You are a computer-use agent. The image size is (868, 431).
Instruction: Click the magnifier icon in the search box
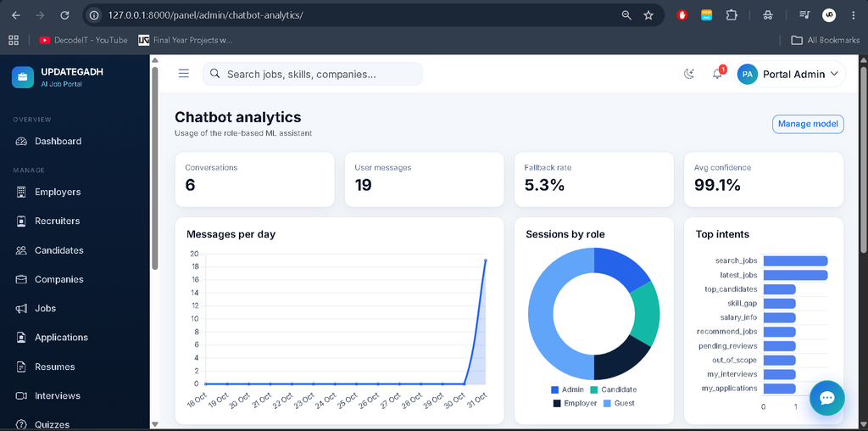(x=215, y=74)
